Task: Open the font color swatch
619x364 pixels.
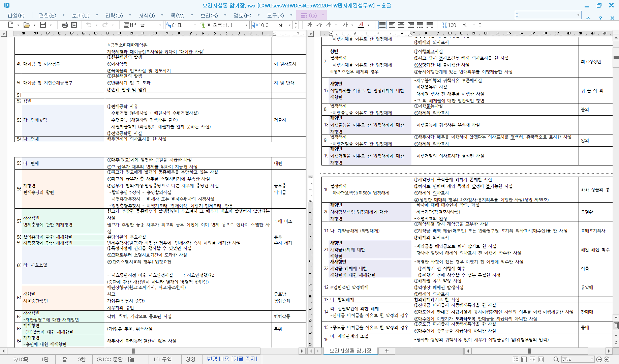Action: [361, 25]
